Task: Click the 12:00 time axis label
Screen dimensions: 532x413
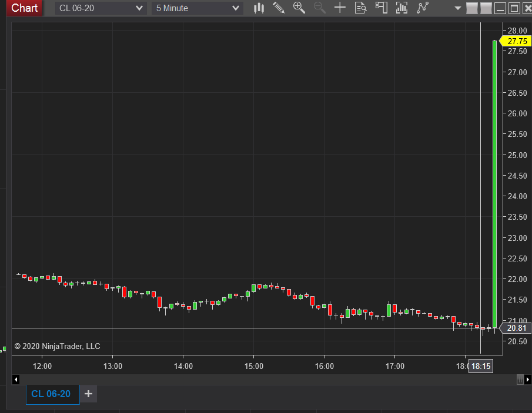Action: click(42, 366)
